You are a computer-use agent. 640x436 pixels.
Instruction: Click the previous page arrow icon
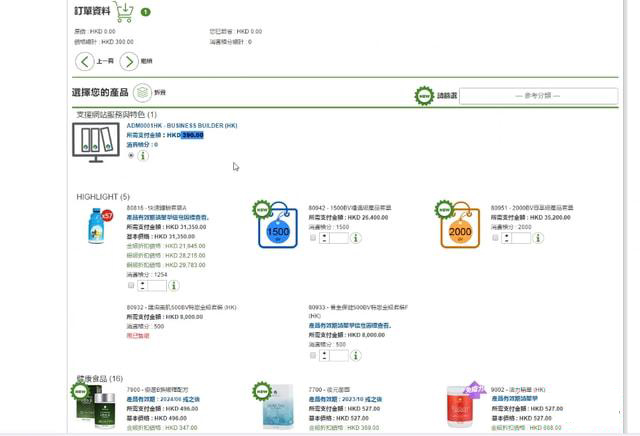click(x=85, y=62)
